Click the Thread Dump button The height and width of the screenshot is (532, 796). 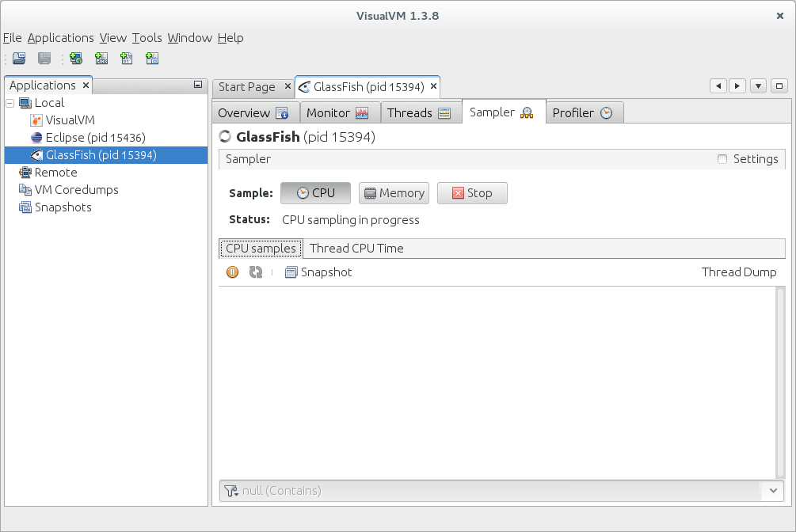click(739, 272)
